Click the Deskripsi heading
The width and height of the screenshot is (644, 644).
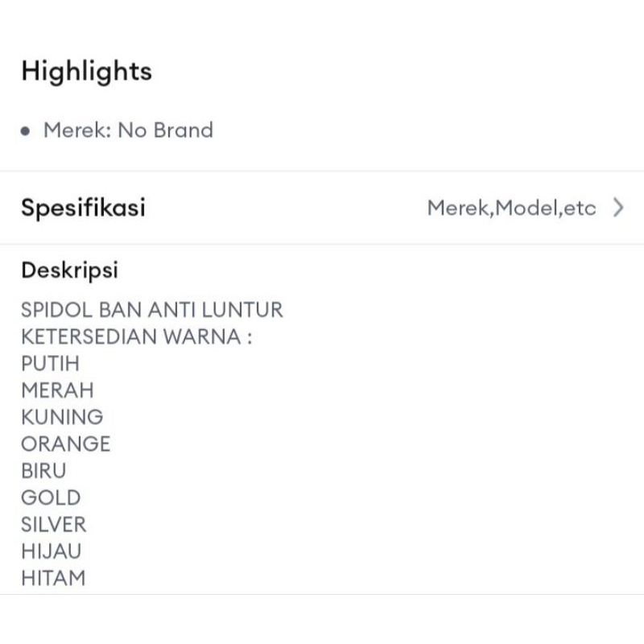[69, 270]
